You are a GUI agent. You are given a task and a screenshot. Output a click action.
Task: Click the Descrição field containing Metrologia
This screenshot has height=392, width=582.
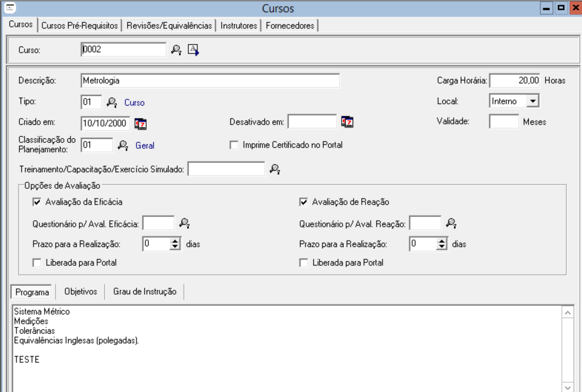coord(210,80)
